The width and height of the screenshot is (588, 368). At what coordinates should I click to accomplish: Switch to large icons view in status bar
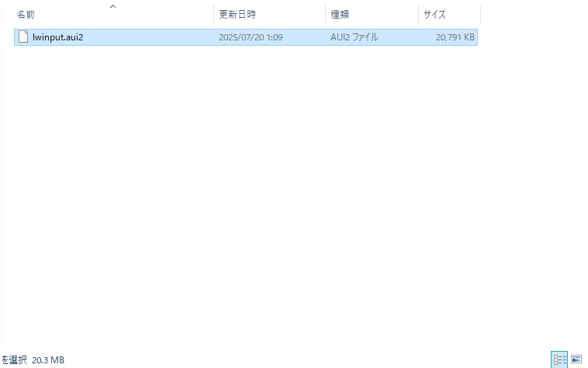point(576,359)
